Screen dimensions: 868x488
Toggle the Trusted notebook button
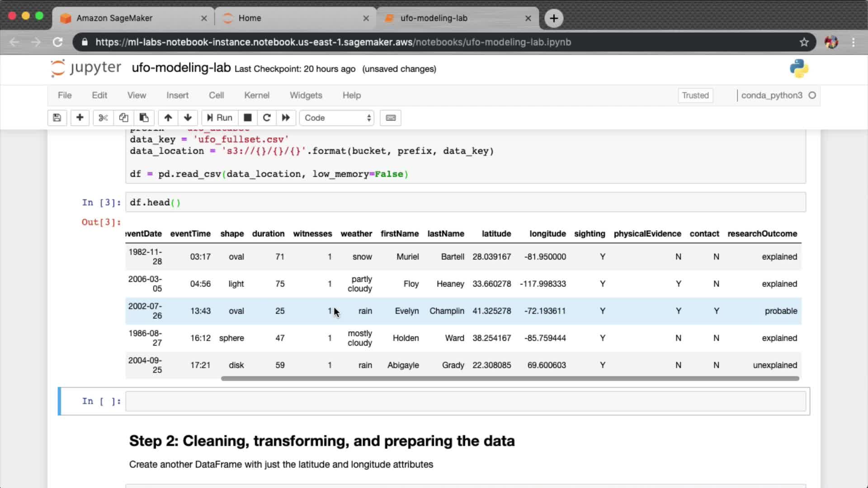[695, 95]
